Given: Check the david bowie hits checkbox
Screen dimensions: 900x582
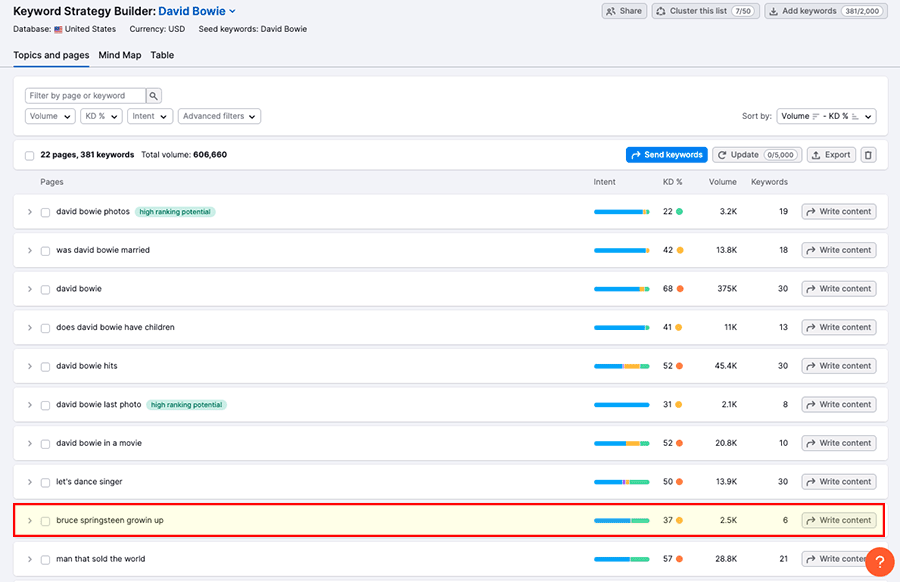Looking at the screenshot, I should click(x=45, y=367).
